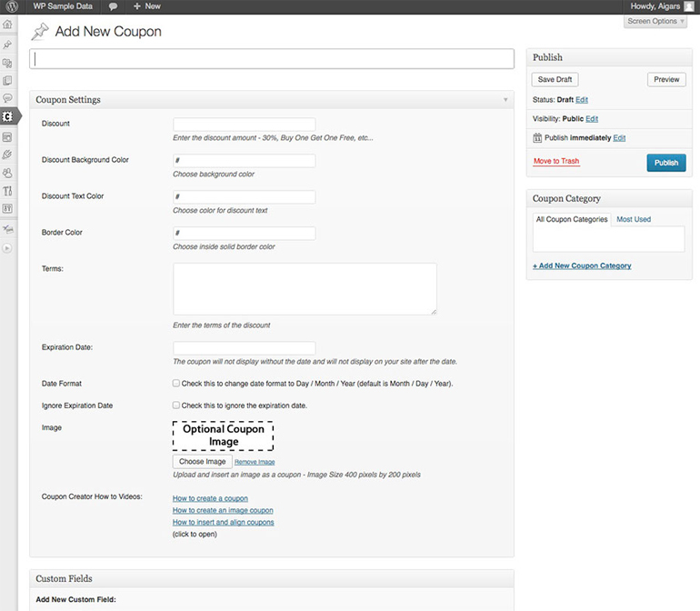Check the Ignore Expiration Date checkbox

click(176, 406)
